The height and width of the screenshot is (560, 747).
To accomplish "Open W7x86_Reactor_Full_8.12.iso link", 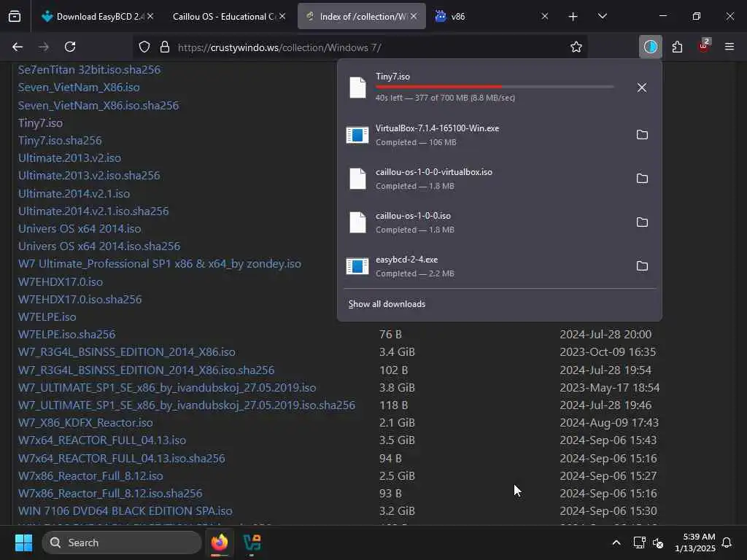I will click(90, 475).
